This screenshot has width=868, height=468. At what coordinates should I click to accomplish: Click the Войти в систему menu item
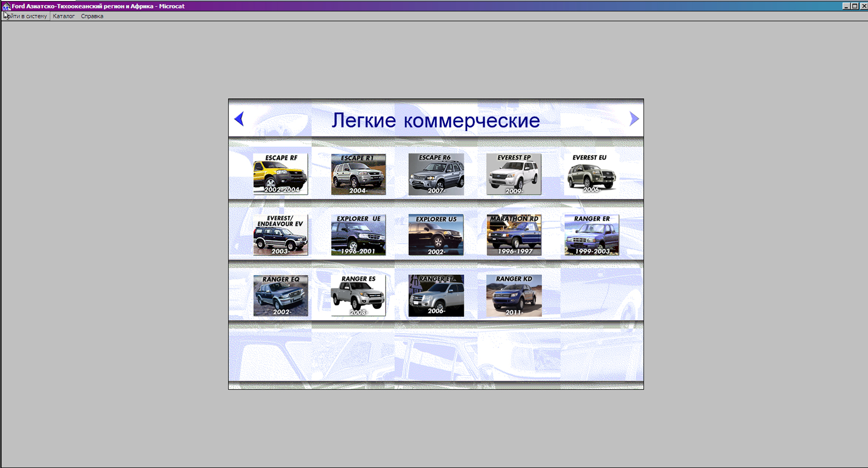tap(26, 16)
